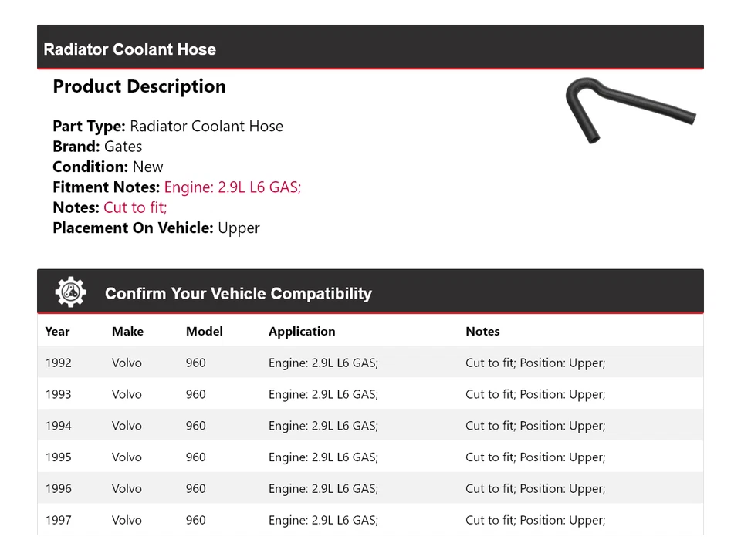Click the Radiator Coolant Hose title bar

click(x=130, y=49)
